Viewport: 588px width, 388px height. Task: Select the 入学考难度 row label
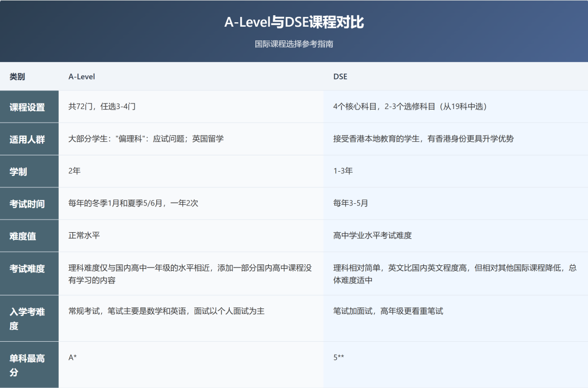click(x=29, y=318)
